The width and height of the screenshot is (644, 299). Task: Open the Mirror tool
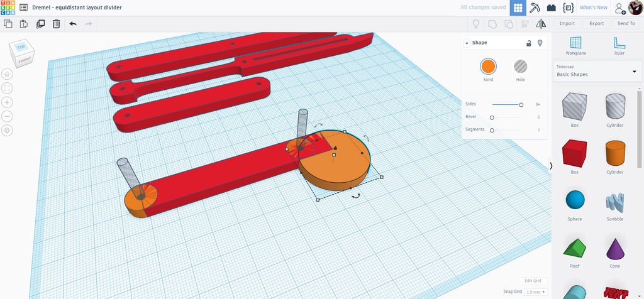pyautogui.click(x=541, y=24)
